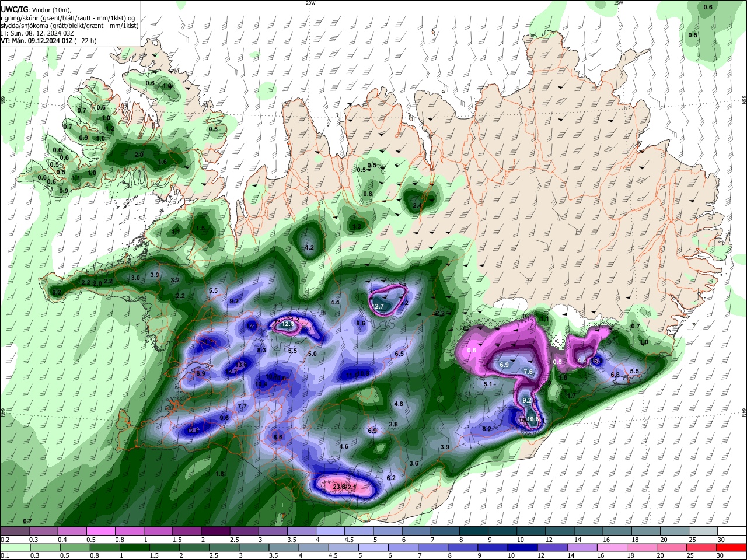Click the 6.5 value label
The image size is (747, 560).
[399, 353]
